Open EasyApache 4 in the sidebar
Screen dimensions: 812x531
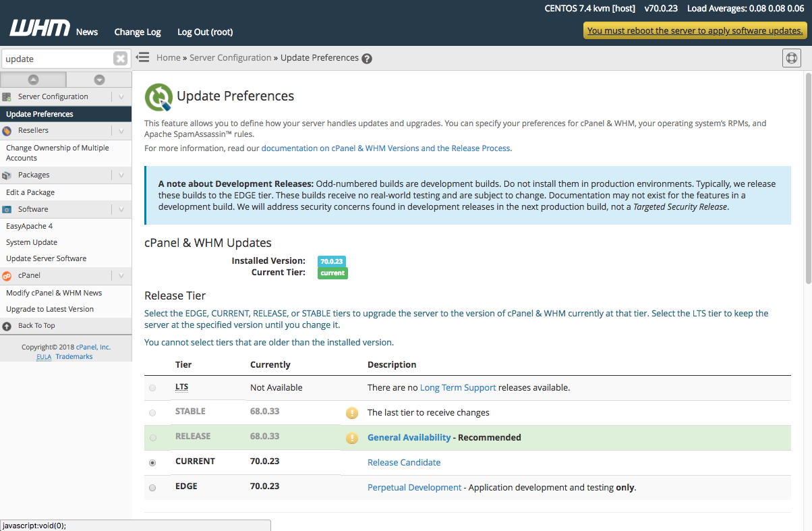click(29, 226)
